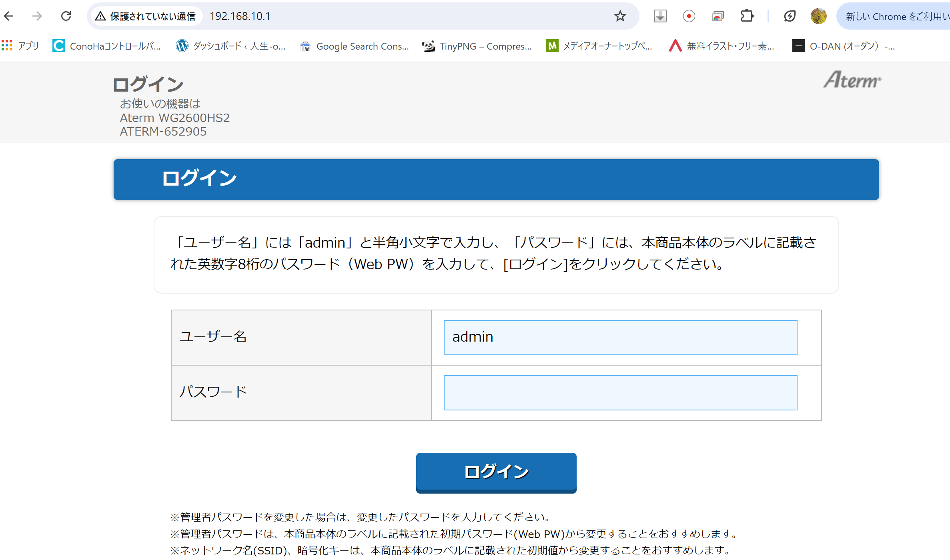Open the Extensions puzzle-piece menu
This screenshot has width=950, height=560.
click(747, 16)
